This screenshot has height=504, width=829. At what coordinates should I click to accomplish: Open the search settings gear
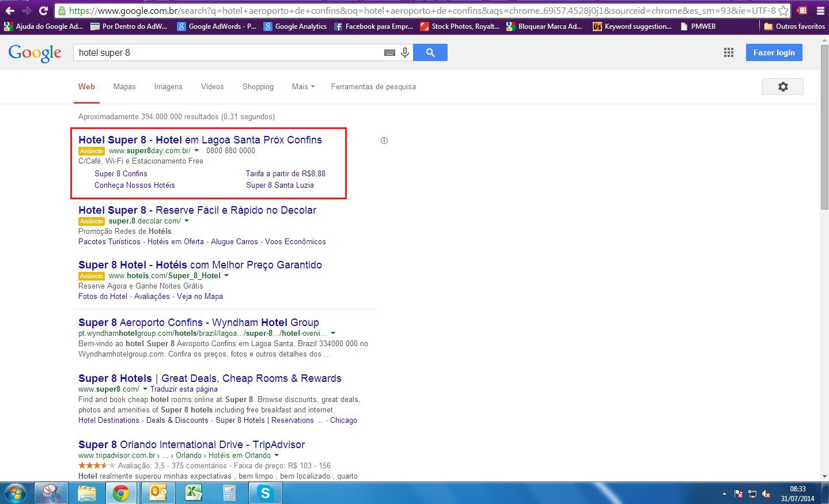point(783,86)
